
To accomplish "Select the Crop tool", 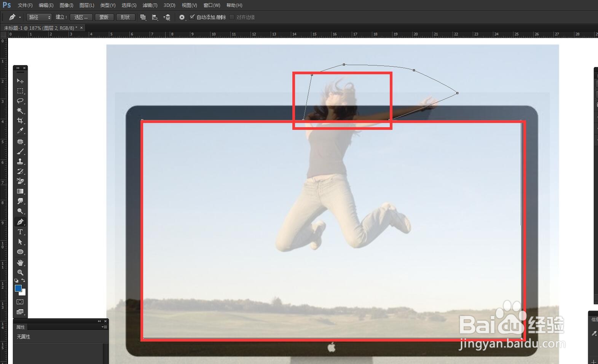I will pos(20,121).
